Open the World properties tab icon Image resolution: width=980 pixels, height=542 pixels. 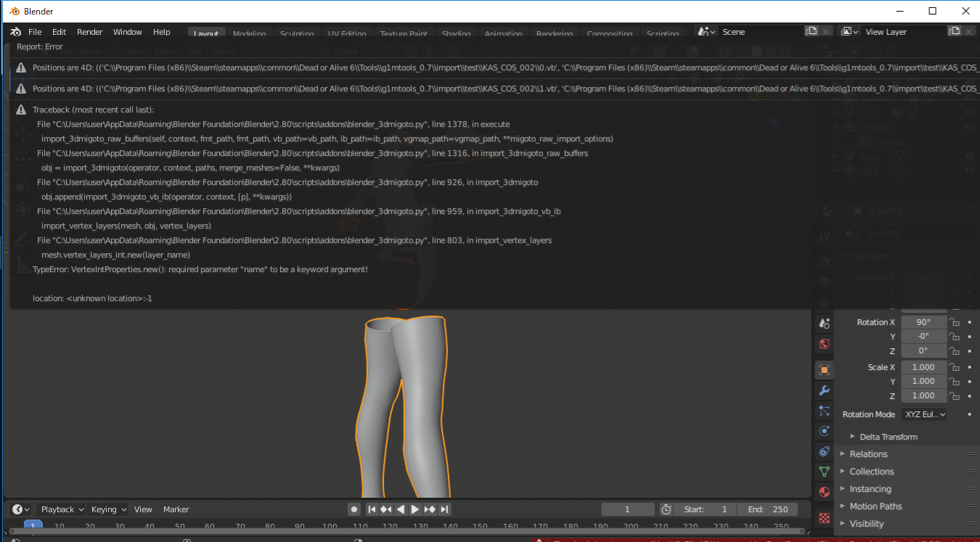[x=824, y=344]
